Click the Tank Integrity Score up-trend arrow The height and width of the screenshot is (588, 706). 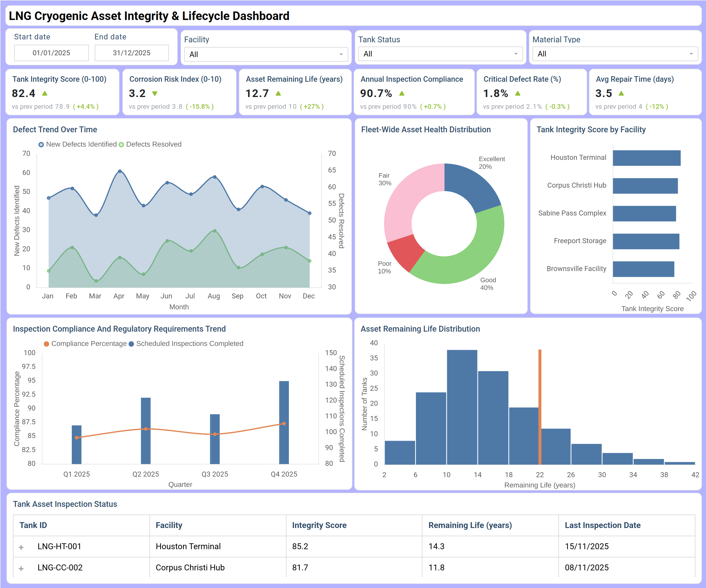45,93
